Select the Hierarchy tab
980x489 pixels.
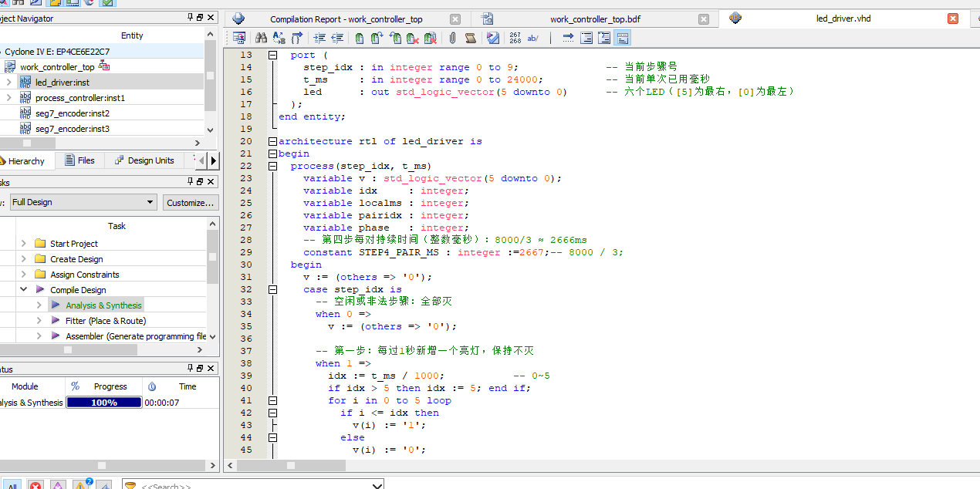(26, 160)
